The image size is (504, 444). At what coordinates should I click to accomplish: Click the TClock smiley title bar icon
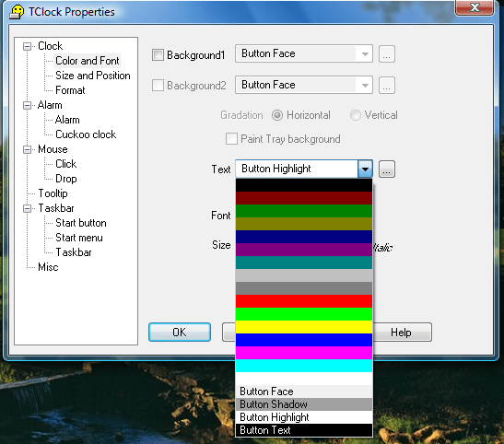(x=17, y=12)
